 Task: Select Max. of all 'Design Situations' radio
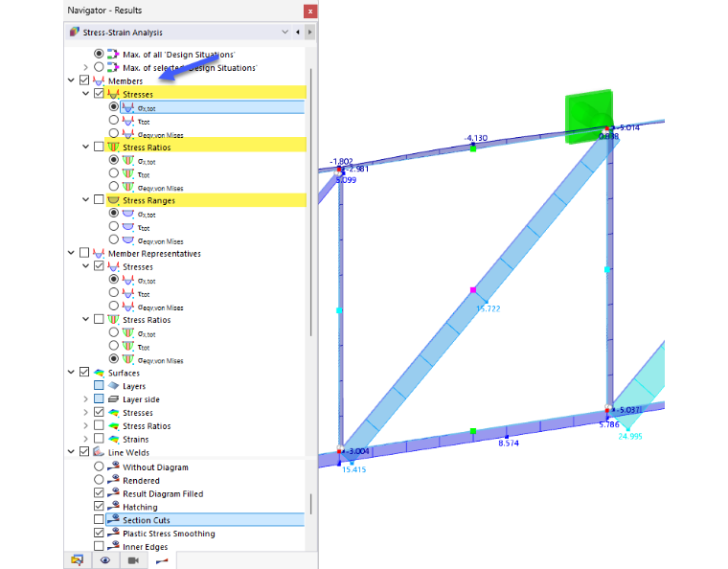click(99, 54)
